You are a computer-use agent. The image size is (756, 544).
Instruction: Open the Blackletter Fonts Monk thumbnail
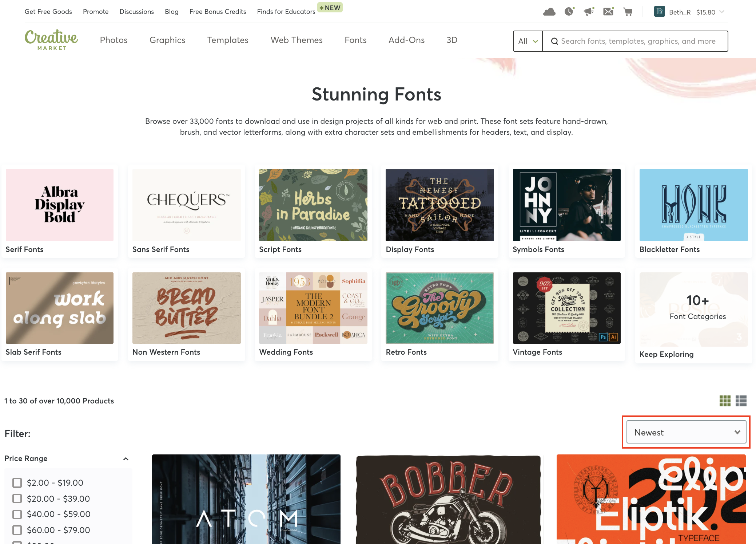click(x=694, y=205)
